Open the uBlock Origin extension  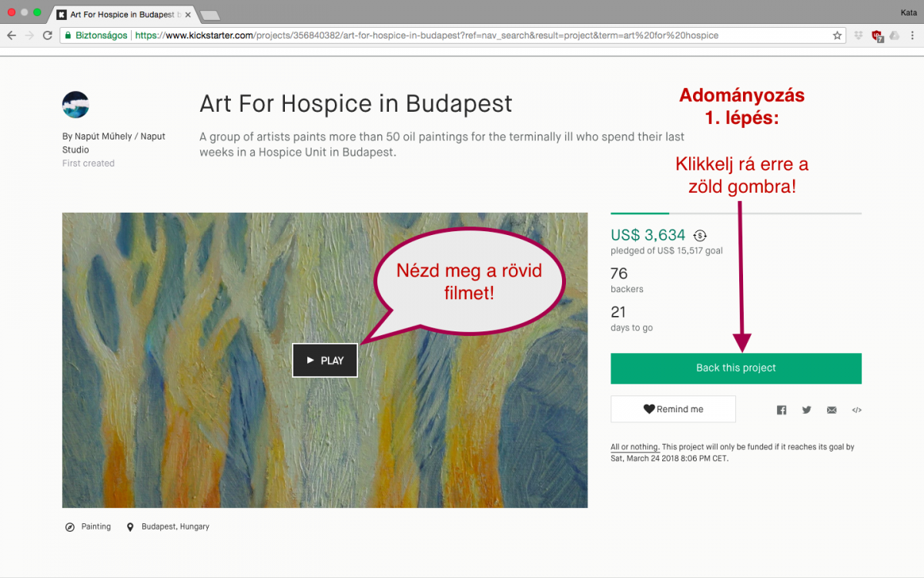[877, 35]
